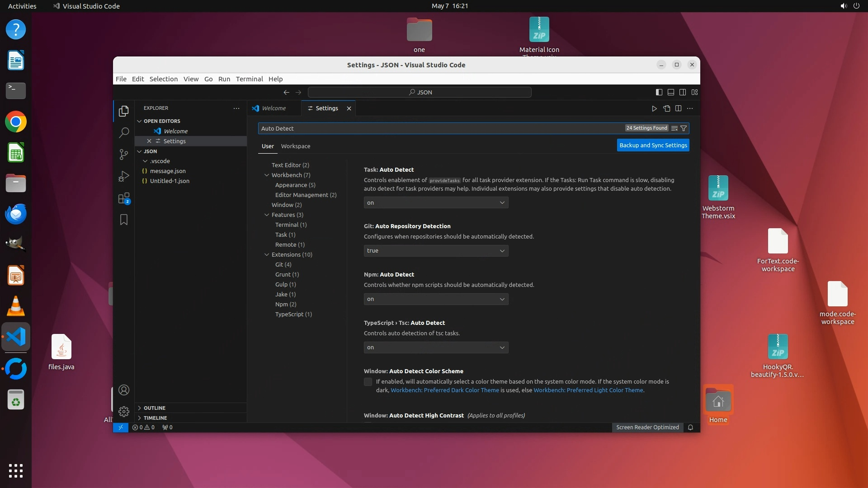The image size is (868, 488).
Task: Open the Search view in activity bar
Action: (123, 133)
